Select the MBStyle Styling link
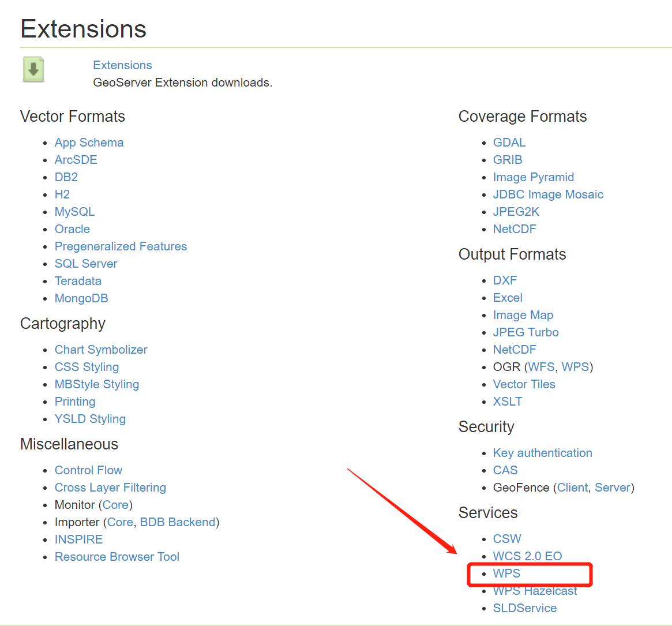 click(97, 384)
